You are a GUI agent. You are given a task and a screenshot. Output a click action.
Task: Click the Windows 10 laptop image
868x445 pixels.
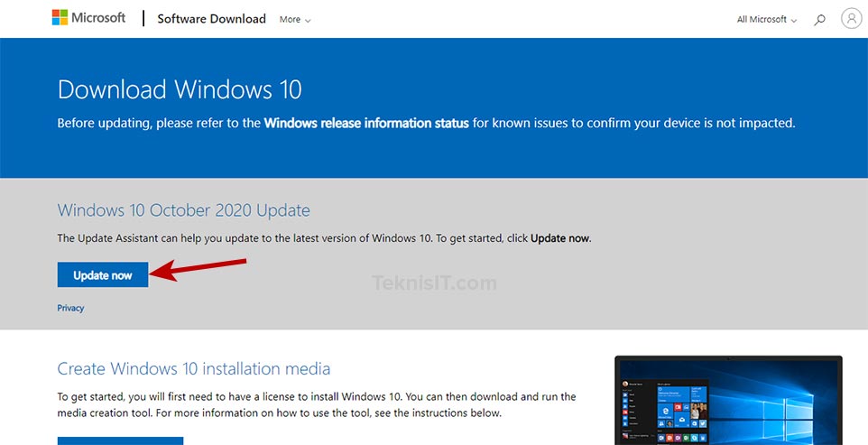(728, 400)
